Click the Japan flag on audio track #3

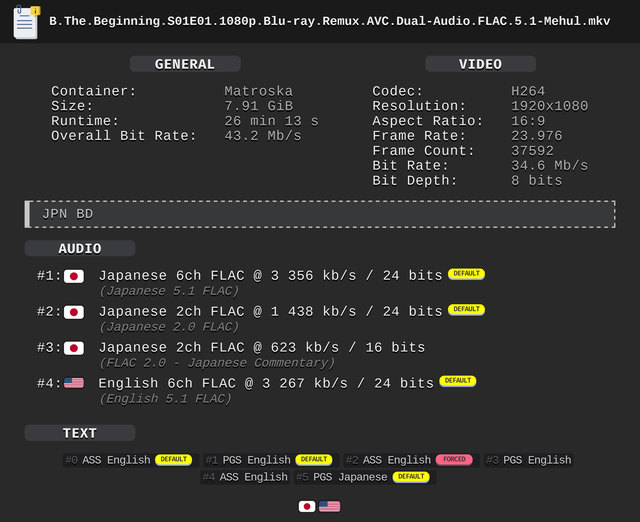[x=74, y=348]
